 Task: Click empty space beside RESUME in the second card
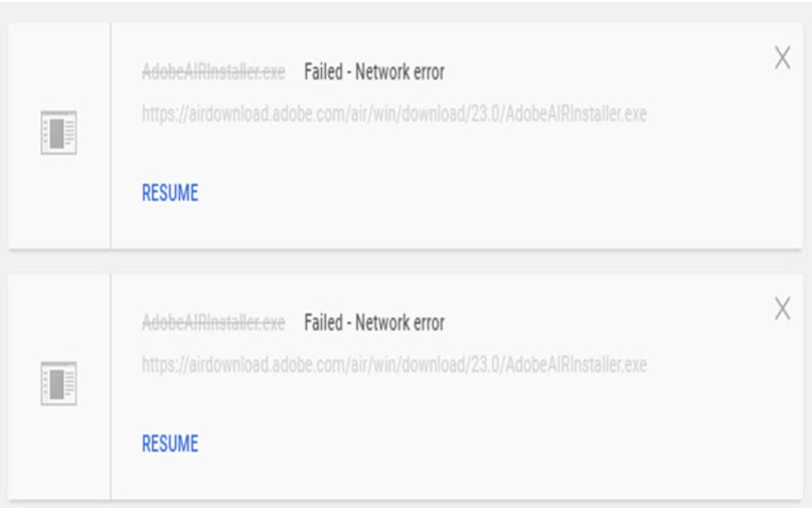(x=466, y=444)
